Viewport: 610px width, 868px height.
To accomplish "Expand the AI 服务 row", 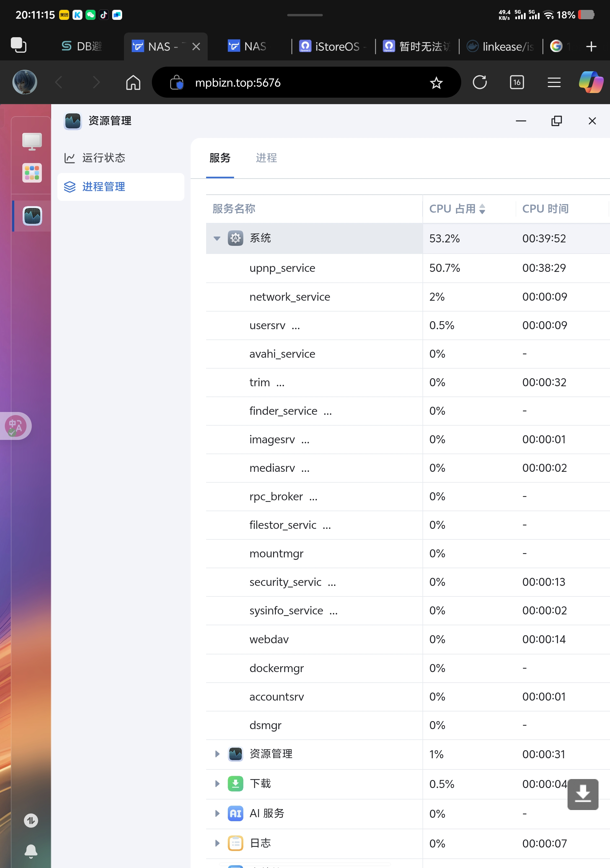I will [217, 813].
